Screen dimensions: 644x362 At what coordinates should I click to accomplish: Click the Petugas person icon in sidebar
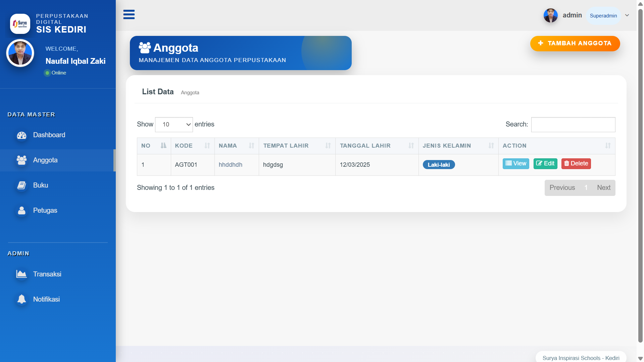pyautogui.click(x=21, y=210)
